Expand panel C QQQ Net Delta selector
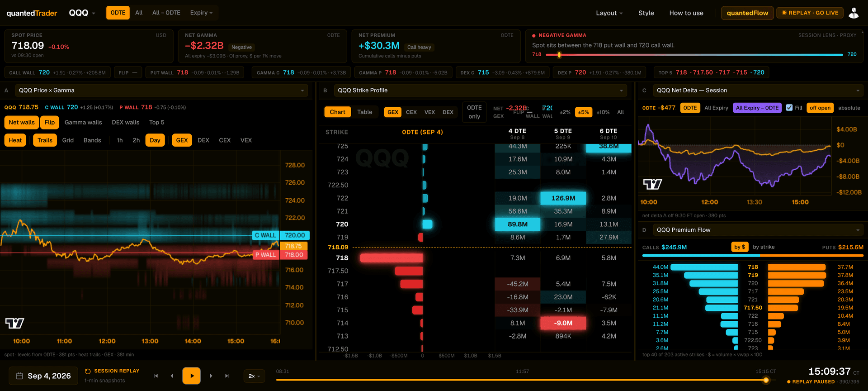The height and width of the screenshot is (391, 868). (758, 91)
